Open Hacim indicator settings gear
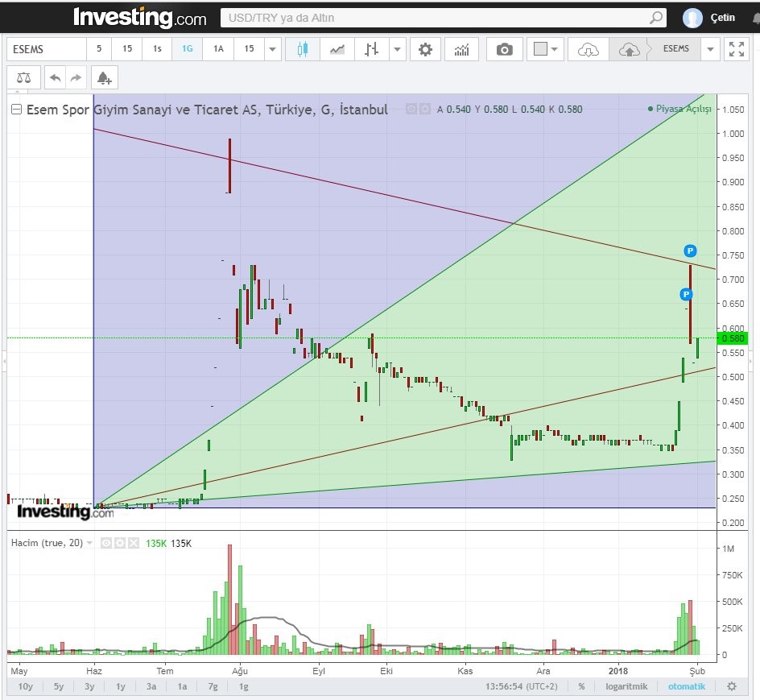Image resolution: width=760 pixels, height=700 pixels. [120, 543]
